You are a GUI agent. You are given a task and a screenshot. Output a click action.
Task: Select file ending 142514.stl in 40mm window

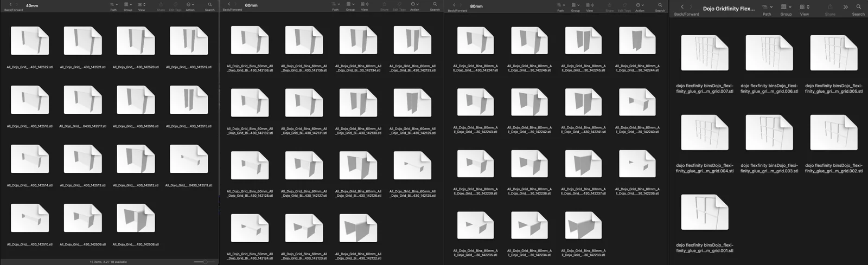click(30, 159)
